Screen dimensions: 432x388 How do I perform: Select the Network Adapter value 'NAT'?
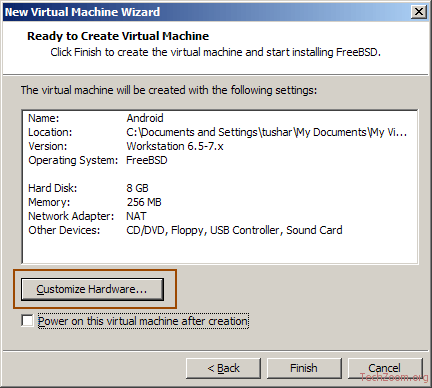pyautogui.click(x=136, y=216)
